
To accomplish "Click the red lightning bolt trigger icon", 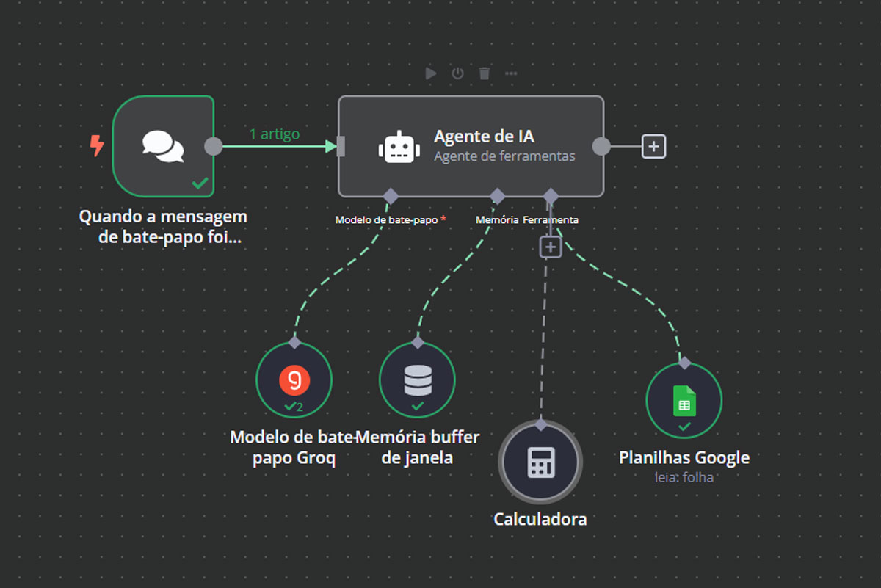I will [97, 146].
